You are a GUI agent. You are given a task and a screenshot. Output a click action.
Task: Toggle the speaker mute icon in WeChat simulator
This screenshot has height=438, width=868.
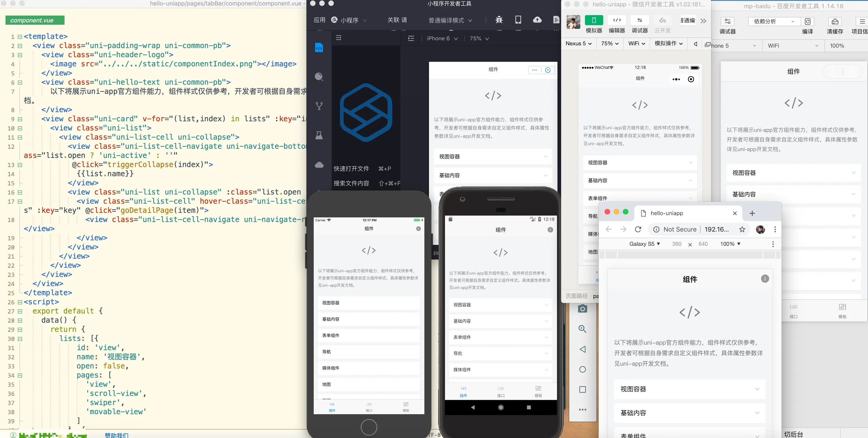coord(695,44)
